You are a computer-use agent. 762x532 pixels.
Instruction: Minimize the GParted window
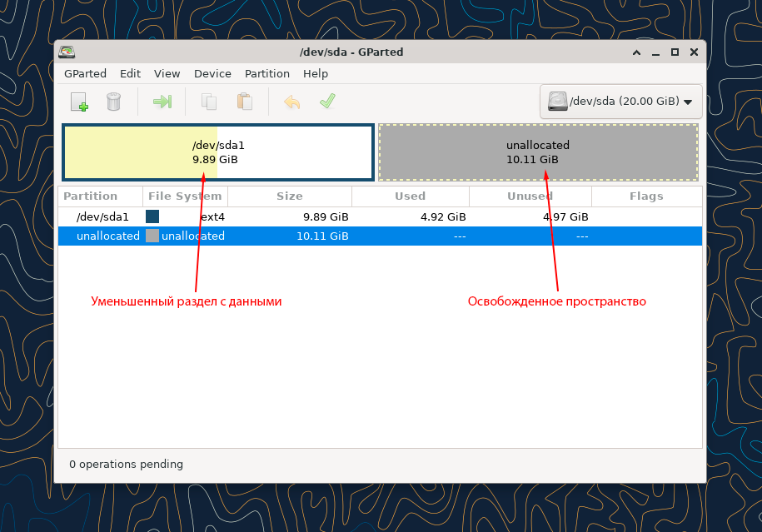(x=655, y=52)
